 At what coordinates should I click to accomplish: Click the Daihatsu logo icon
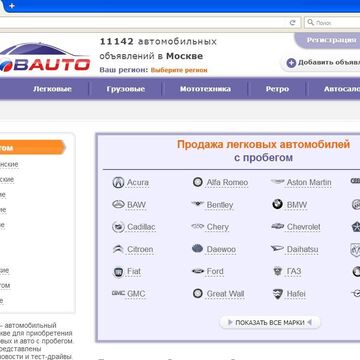pyautogui.click(x=277, y=249)
